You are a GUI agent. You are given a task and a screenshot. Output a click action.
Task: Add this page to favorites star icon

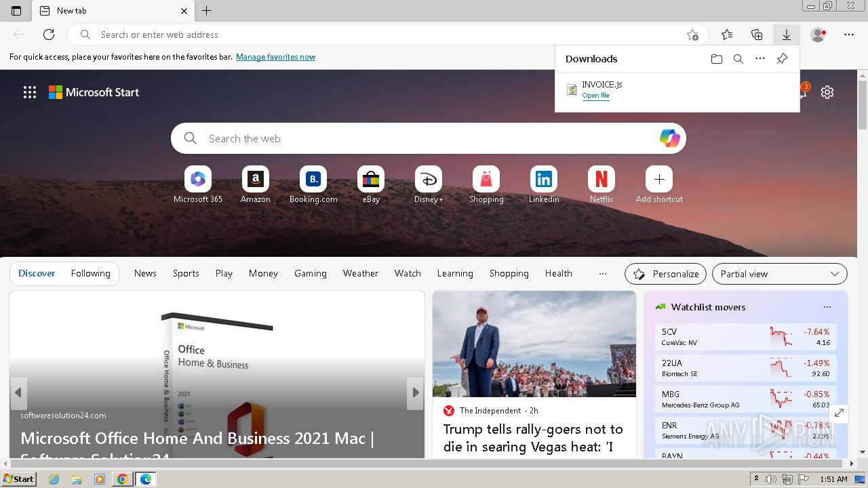pos(692,35)
